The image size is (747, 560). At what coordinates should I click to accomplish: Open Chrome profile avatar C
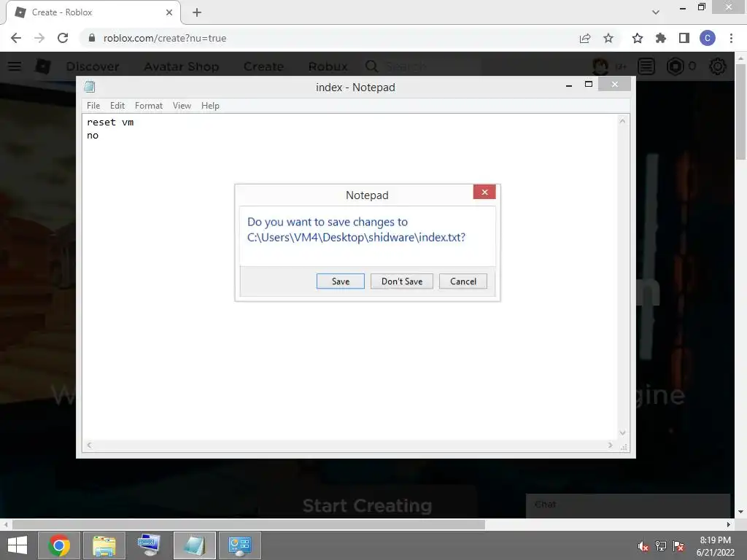[x=708, y=38]
